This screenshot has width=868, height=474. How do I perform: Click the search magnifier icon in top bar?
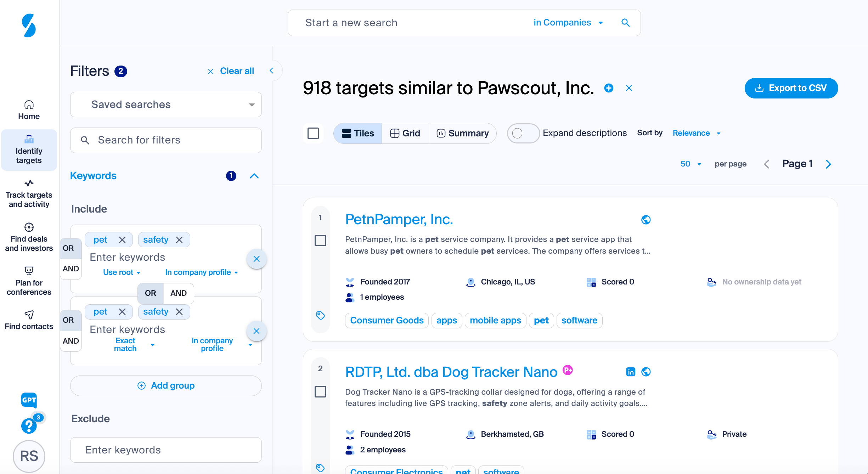(625, 23)
